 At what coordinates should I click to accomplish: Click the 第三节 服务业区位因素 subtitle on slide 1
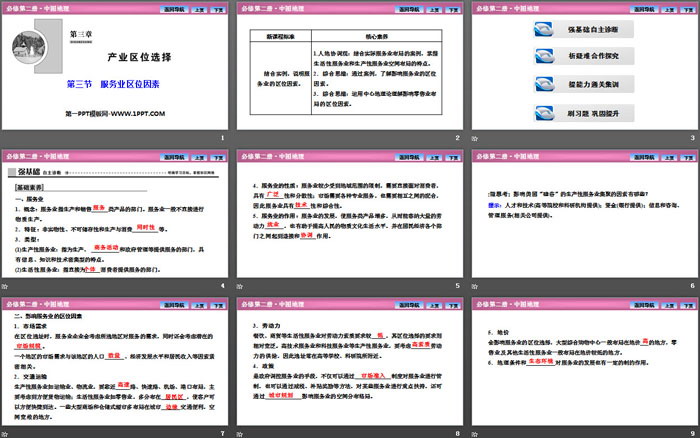(x=113, y=84)
